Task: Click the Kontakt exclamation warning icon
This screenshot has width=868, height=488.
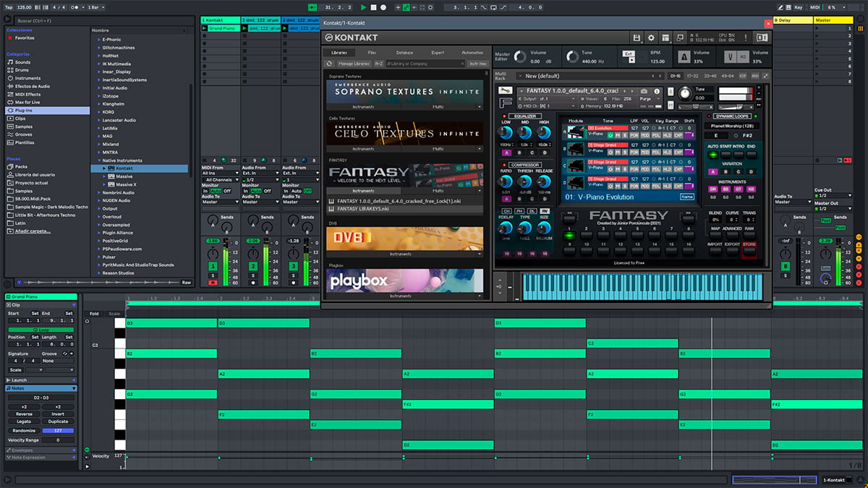Action: pyautogui.click(x=746, y=38)
